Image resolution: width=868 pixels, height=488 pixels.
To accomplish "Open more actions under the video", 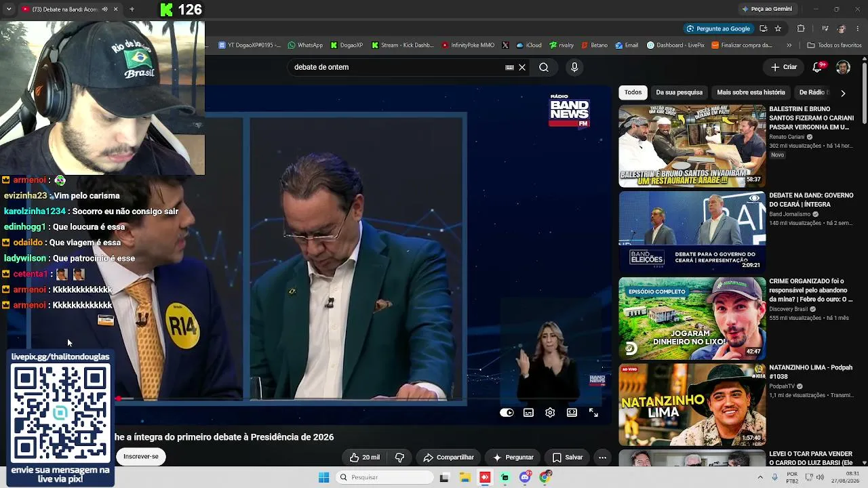I will pyautogui.click(x=602, y=457).
